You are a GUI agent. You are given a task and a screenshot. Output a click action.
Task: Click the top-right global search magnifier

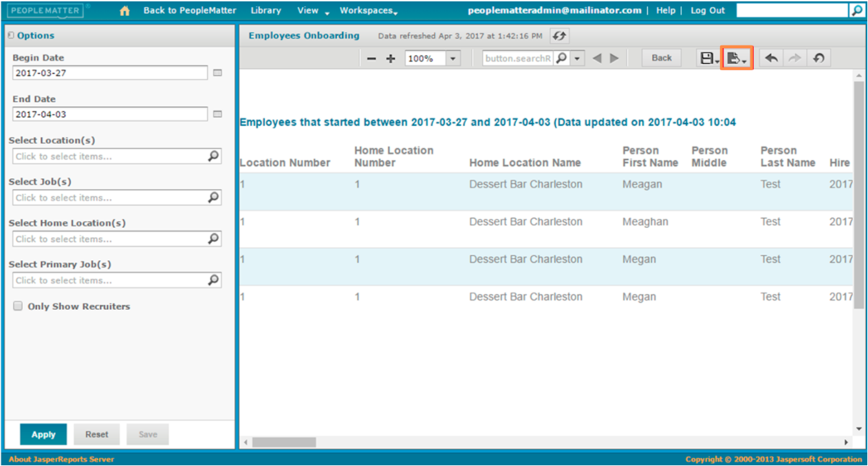856,11
